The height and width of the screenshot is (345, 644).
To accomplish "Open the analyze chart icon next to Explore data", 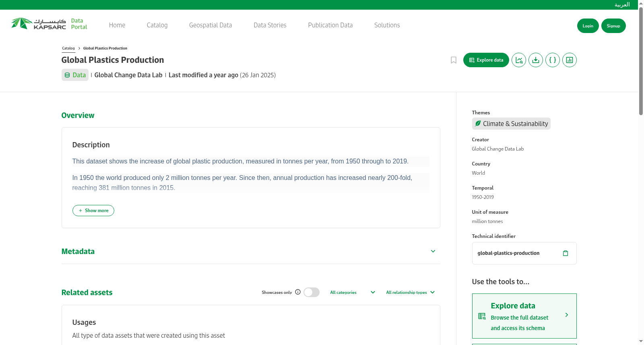I will click(x=519, y=60).
